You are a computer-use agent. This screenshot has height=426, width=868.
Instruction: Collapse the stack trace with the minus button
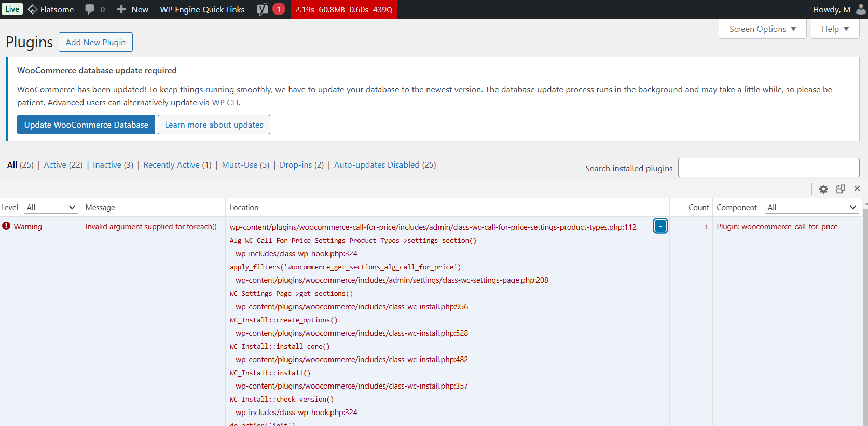point(660,226)
